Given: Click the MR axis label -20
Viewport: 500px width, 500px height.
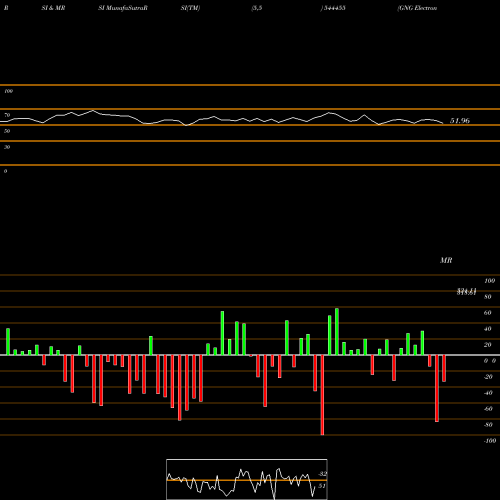Looking at the screenshot, I should point(488,377).
